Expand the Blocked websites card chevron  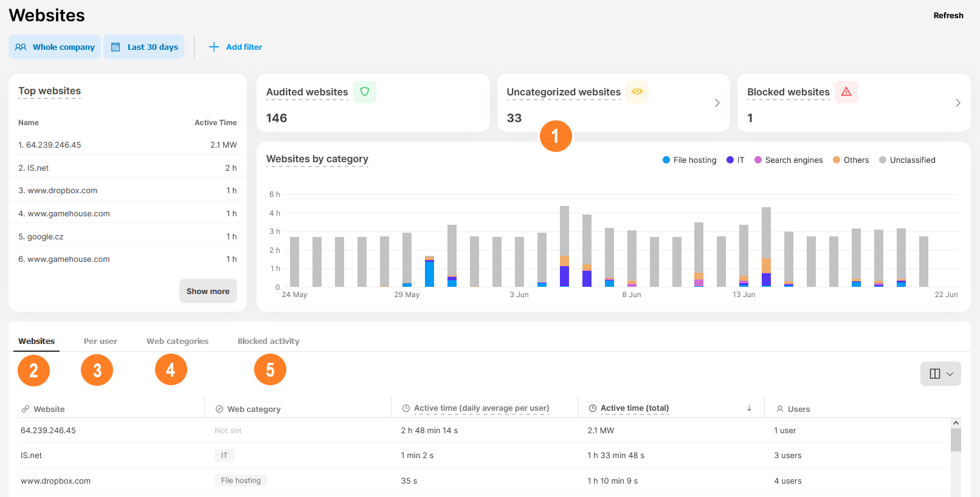click(x=958, y=103)
